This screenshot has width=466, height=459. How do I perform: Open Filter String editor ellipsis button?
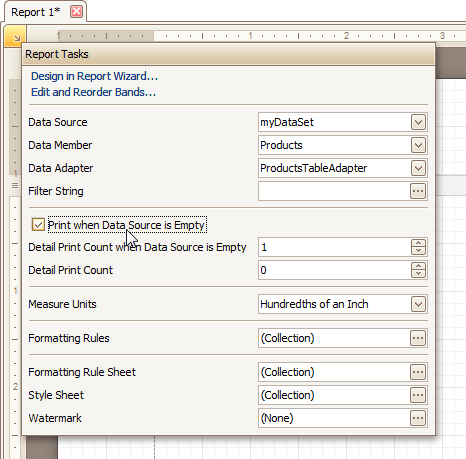pos(418,191)
